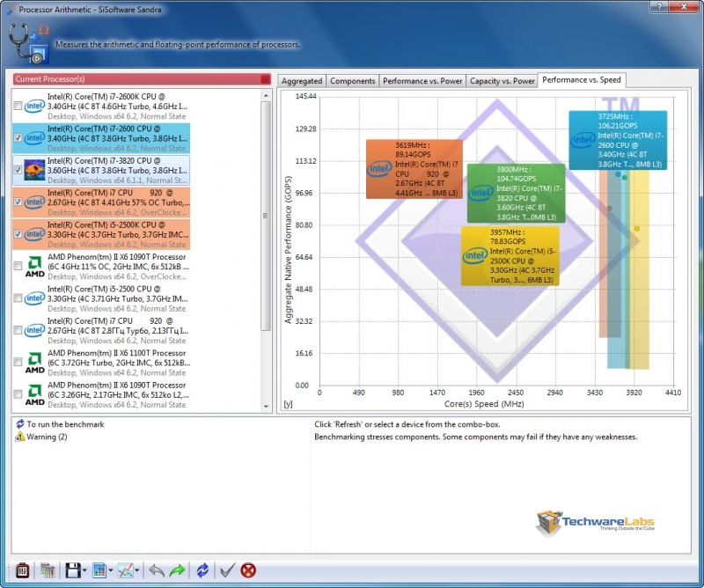Open the Performance vs. Power tab
The height and width of the screenshot is (588, 704).
point(422,81)
